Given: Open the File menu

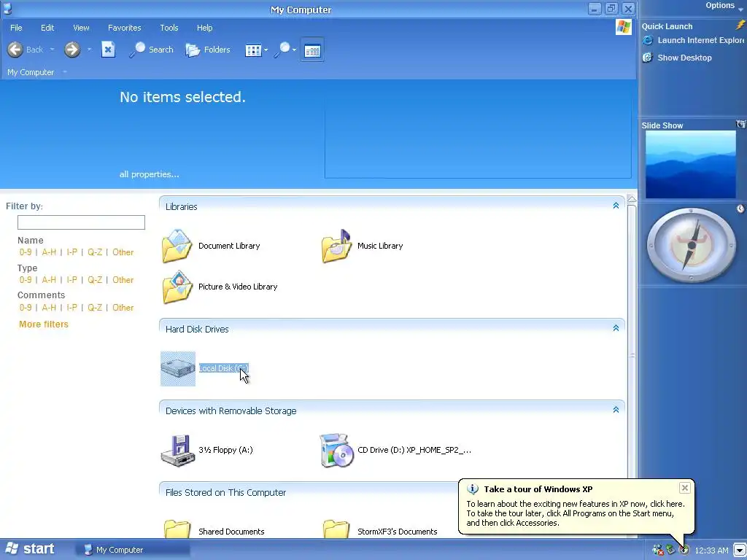Looking at the screenshot, I should point(16,28).
